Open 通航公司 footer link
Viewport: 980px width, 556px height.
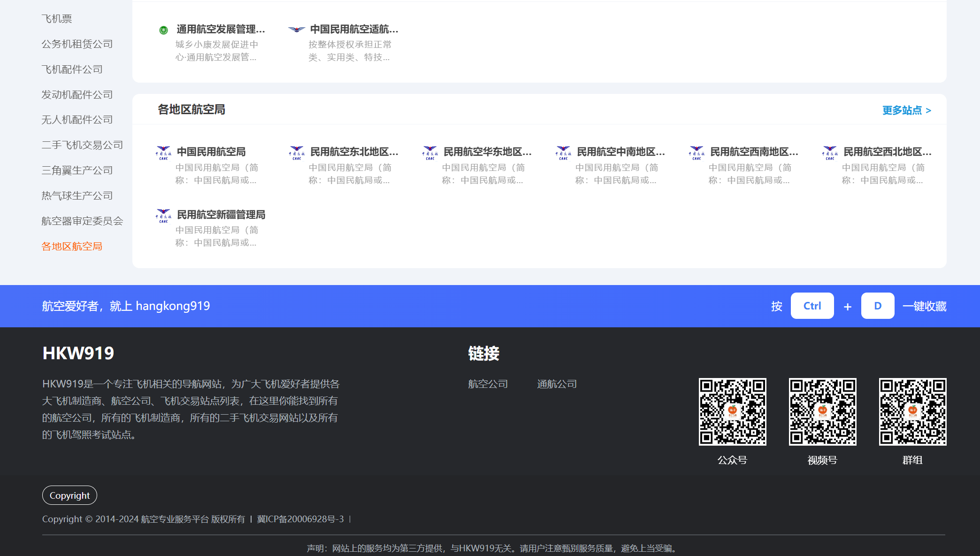pos(557,384)
